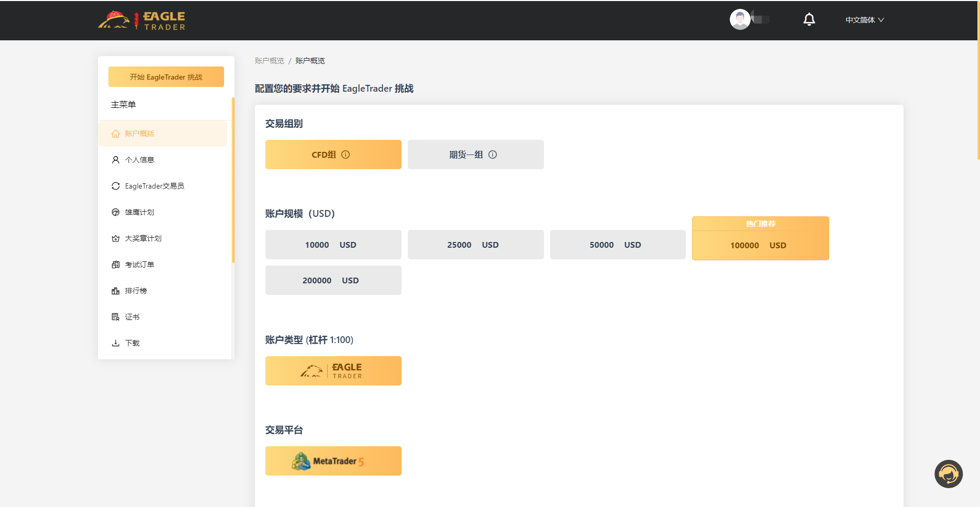Screen dimensions: 980x507
Task: Switch to 期货一组 trading group
Action: (x=469, y=155)
